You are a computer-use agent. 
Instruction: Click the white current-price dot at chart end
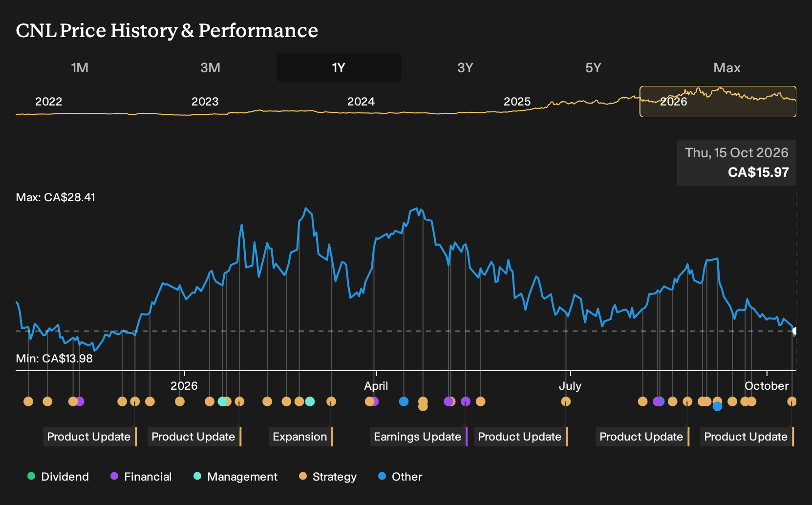coord(795,331)
